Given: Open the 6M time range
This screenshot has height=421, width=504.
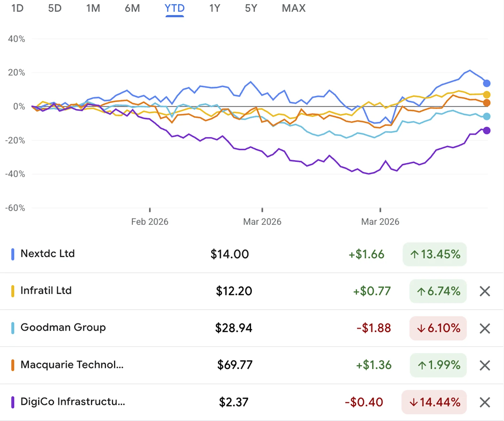Looking at the screenshot, I should 132,8.
